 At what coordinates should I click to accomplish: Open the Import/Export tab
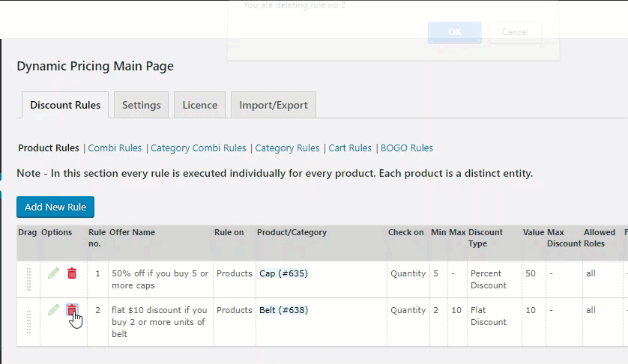point(274,105)
